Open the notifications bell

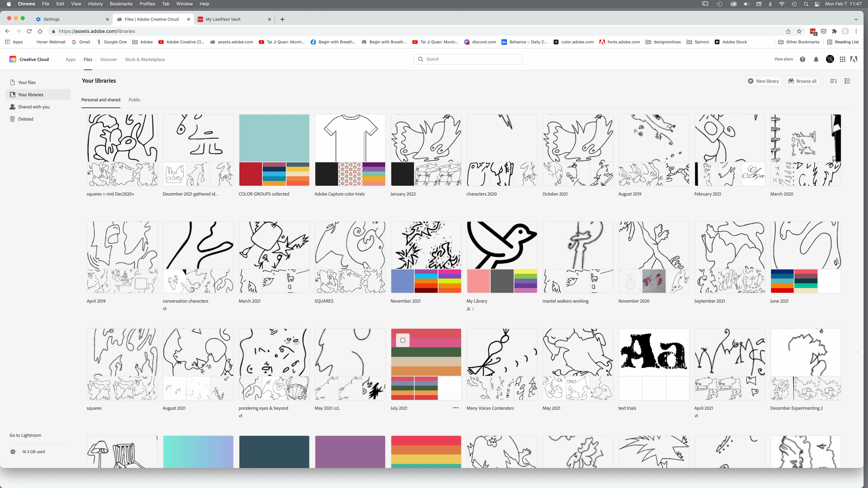click(816, 59)
